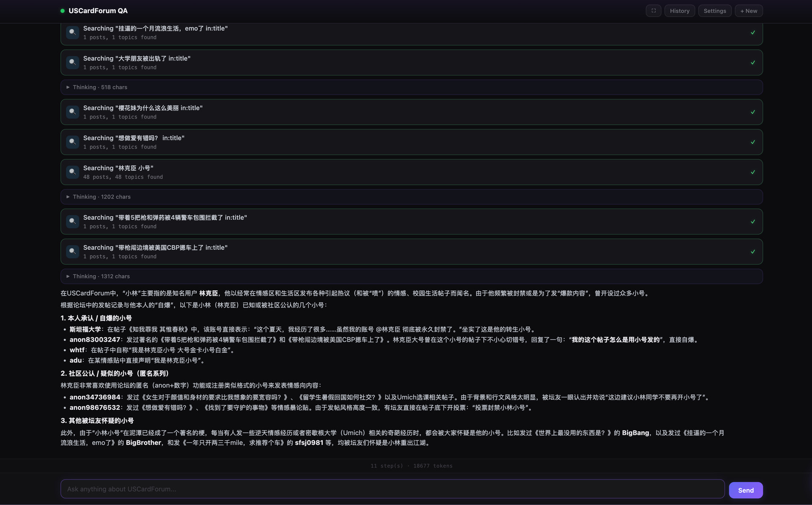The image size is (812, 505).
Task: Click checkmark on "林克臣 小号" search row
Action: [752, 172]
